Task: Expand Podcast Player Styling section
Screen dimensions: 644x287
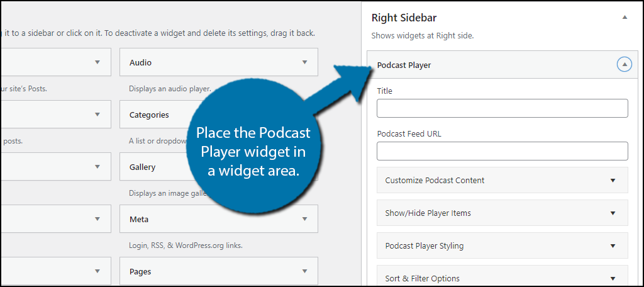Action: tap(502, 246)
